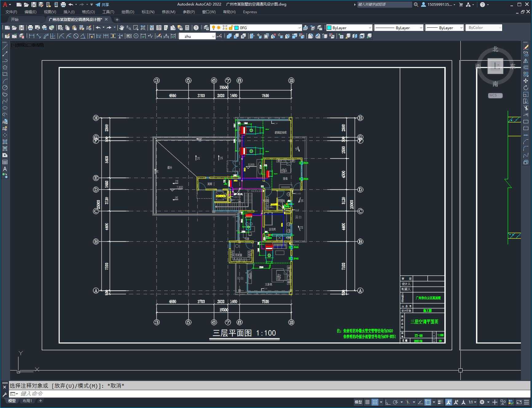
Task: Click the 共享 share button
Action: [102, 5]
